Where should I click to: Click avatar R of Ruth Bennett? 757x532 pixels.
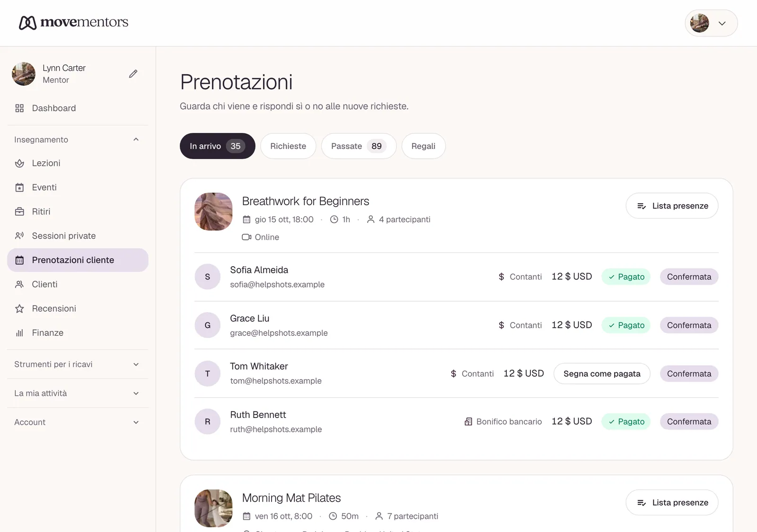(208, 422)
